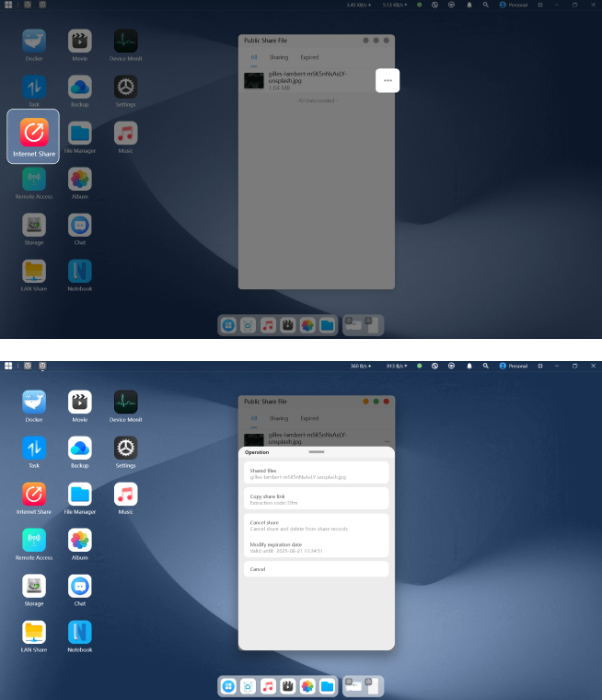Open the Notebook app icon

pos(80,632)
